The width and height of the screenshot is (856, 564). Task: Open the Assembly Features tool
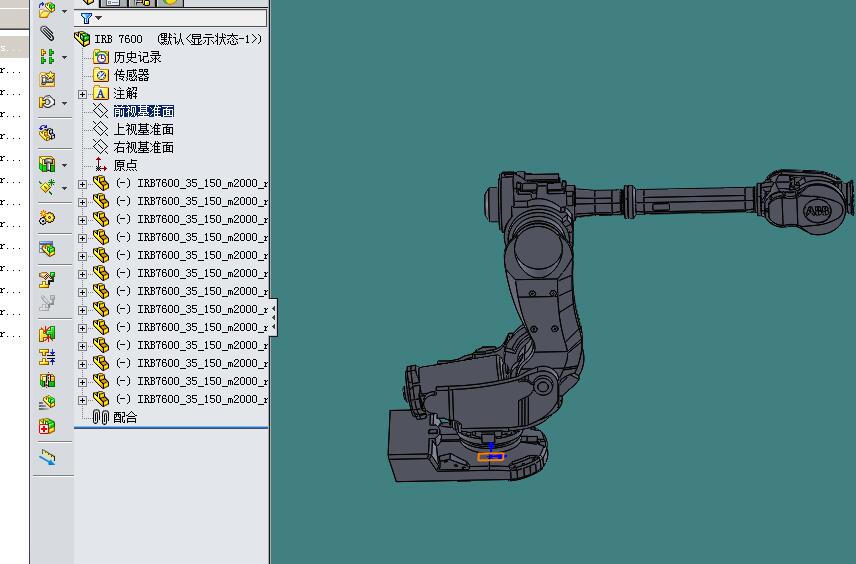pos(47,164)
